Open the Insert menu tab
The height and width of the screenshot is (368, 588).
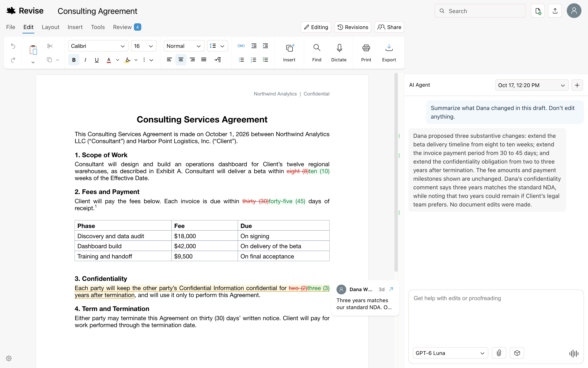[75, 27]
